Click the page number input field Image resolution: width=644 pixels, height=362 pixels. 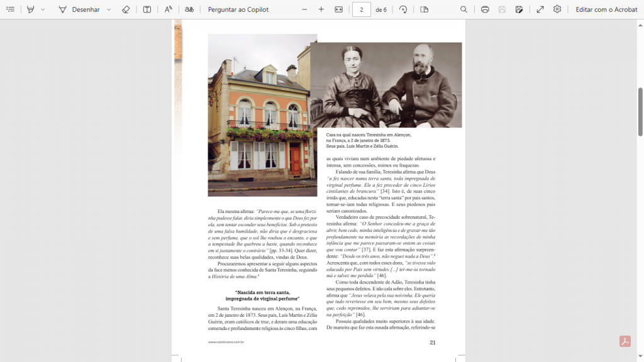click(x=361, y=9)
